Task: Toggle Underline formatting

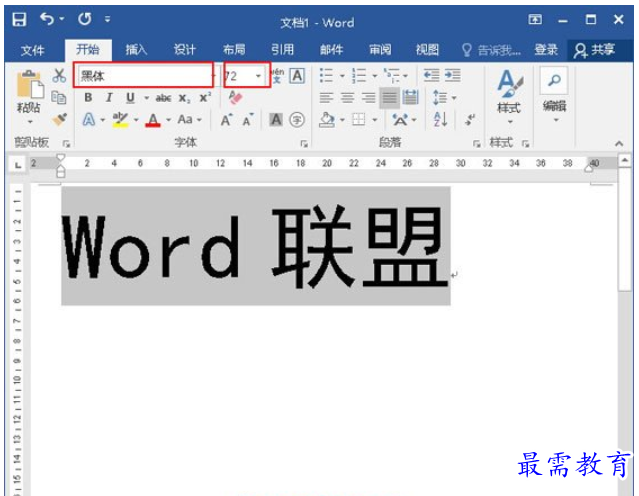Action: [130, 98]
